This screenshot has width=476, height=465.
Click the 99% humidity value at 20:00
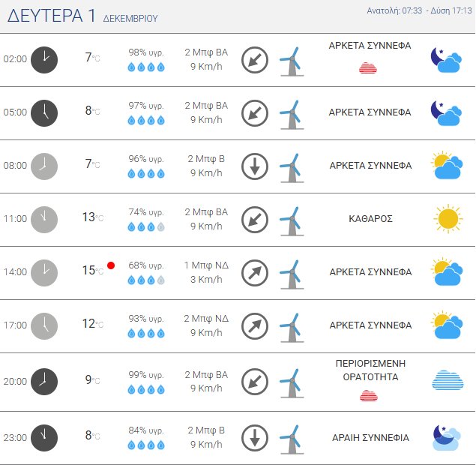(x=146, y=373)
